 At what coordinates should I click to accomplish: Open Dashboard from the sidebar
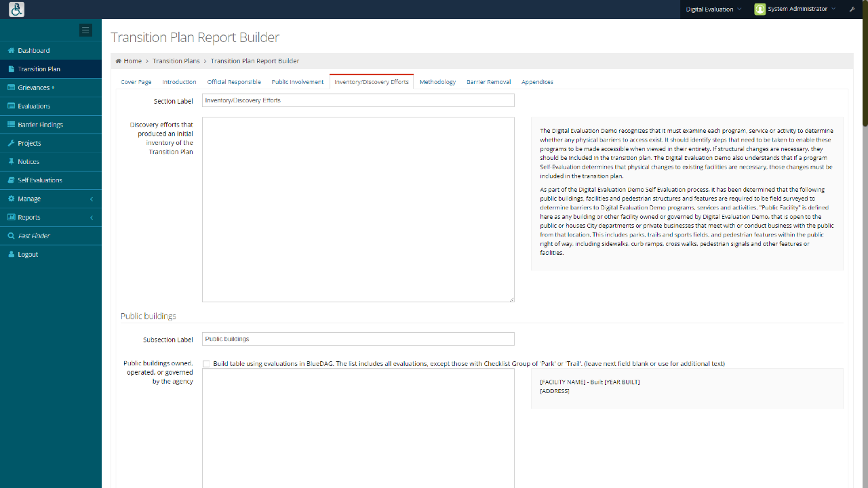tap(51, 51)
